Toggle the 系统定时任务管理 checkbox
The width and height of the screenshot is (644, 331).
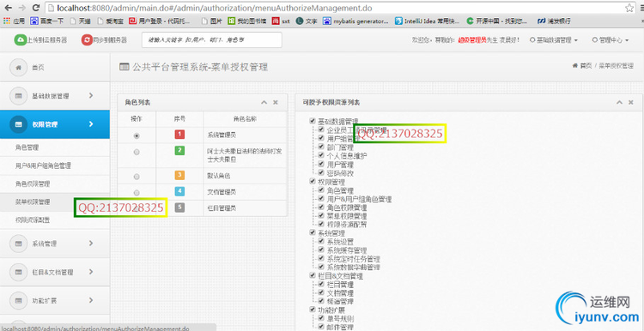pyautogui.click(x=322, y=259)
